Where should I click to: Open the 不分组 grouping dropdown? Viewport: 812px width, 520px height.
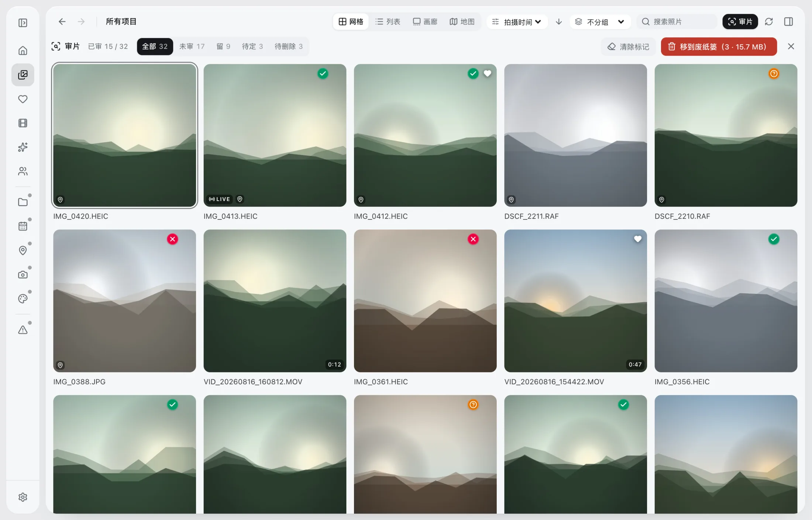click(x=600, y=21)
